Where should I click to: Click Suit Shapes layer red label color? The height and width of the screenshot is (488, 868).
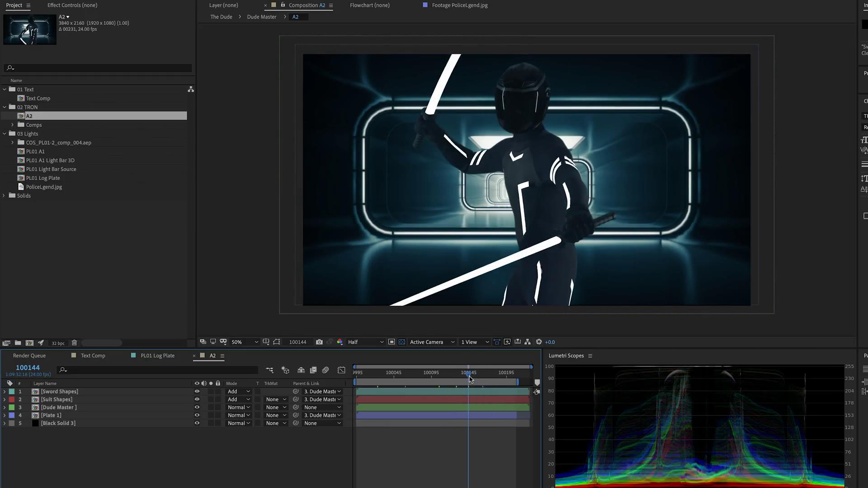coord(12,399)
